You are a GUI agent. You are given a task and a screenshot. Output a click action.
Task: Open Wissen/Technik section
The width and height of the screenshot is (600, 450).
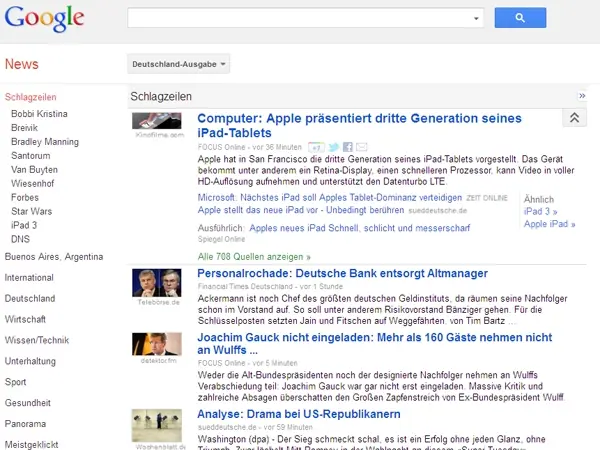click(x=37, y=340)
